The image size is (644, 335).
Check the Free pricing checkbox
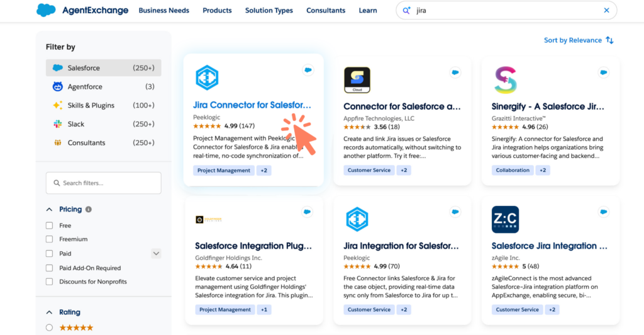click(49, 225)
